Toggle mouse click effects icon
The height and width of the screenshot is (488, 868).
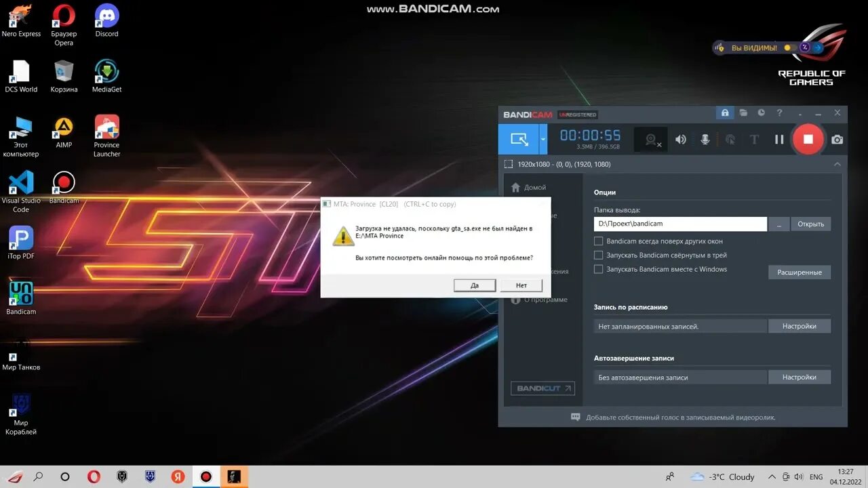point(730,140)
